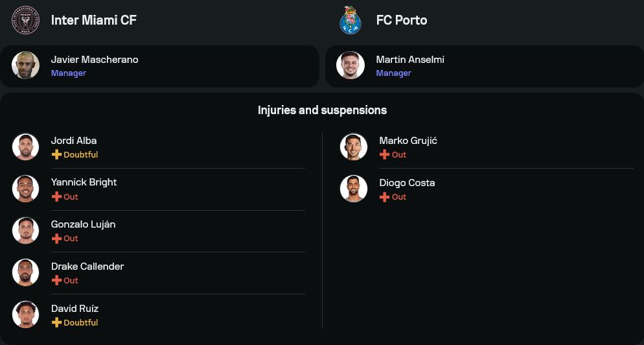Click the yellow doubtful cross under Jordi Alba
The height and width of the screenshot is (345, 644).
click(x=56, y=155)
